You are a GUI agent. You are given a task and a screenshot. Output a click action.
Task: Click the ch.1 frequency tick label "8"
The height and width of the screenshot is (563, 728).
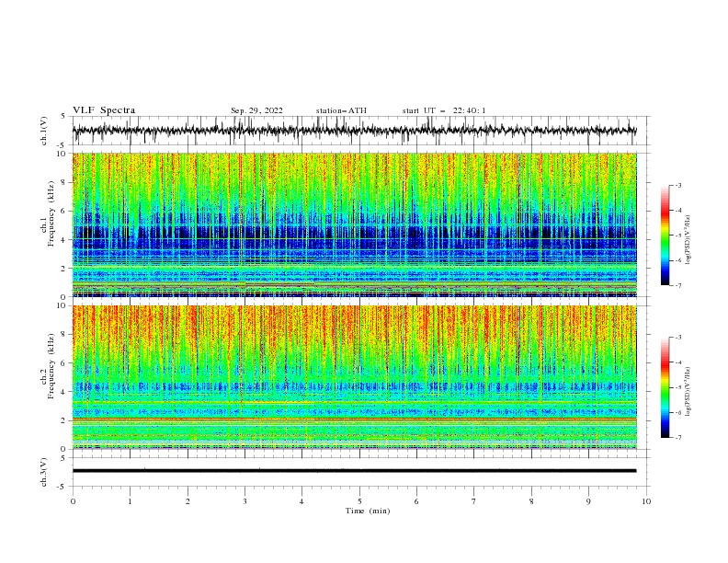pyautogui.click(x=63, y=182)
